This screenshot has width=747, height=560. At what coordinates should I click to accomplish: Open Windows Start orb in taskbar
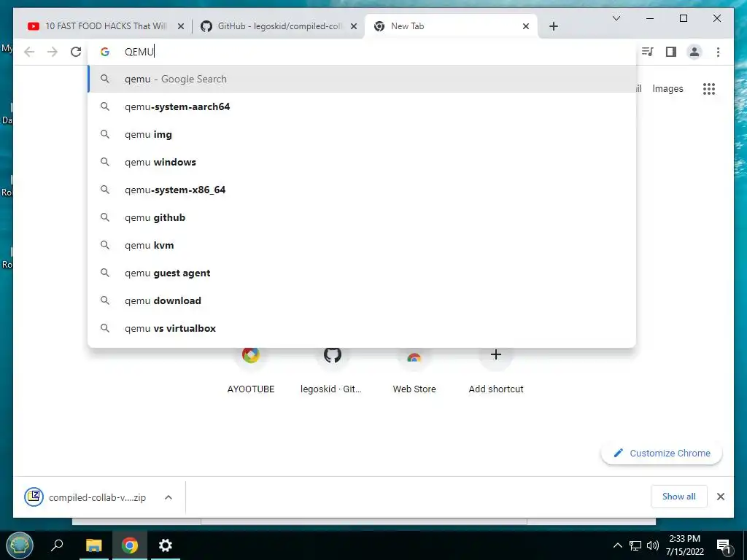(20, 545)
